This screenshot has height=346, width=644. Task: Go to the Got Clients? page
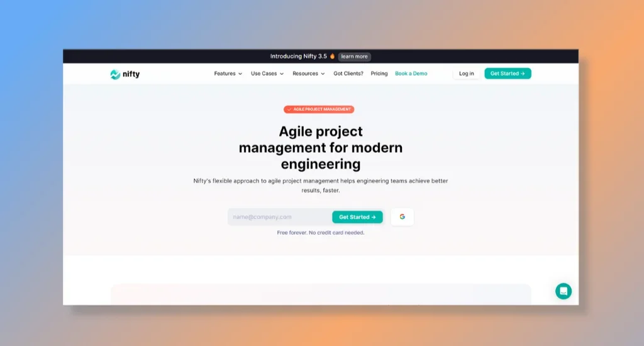pyautogui.click(x=348, y=74)
